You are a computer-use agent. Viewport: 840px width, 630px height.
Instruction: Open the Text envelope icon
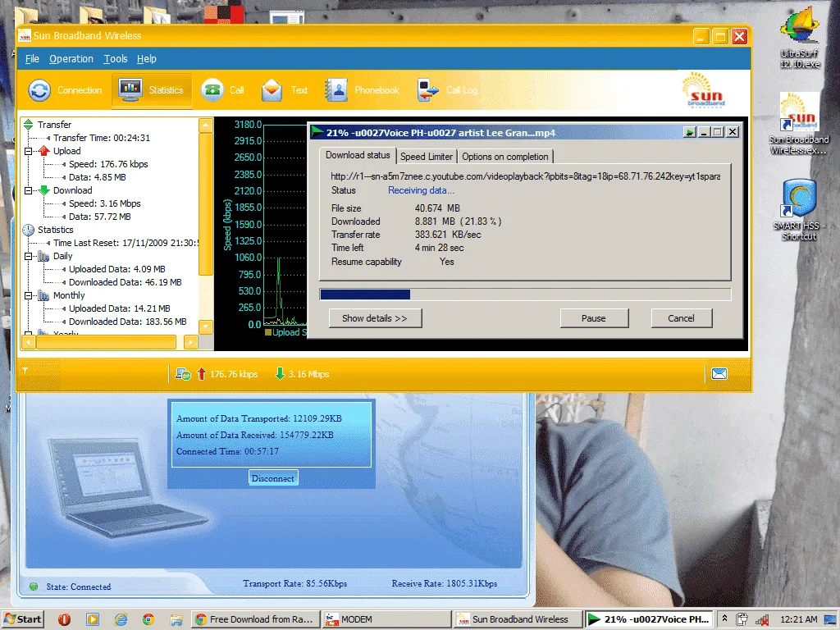[272, 90]
